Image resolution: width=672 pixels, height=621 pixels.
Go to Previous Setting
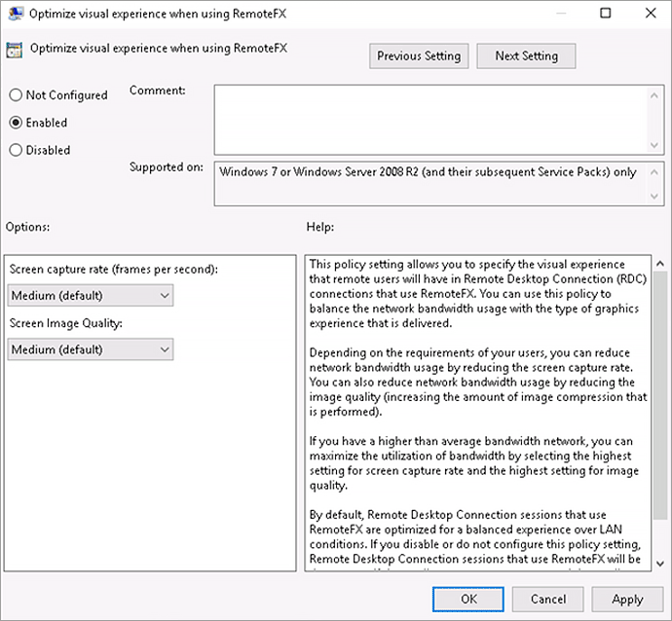pos(419,56)
